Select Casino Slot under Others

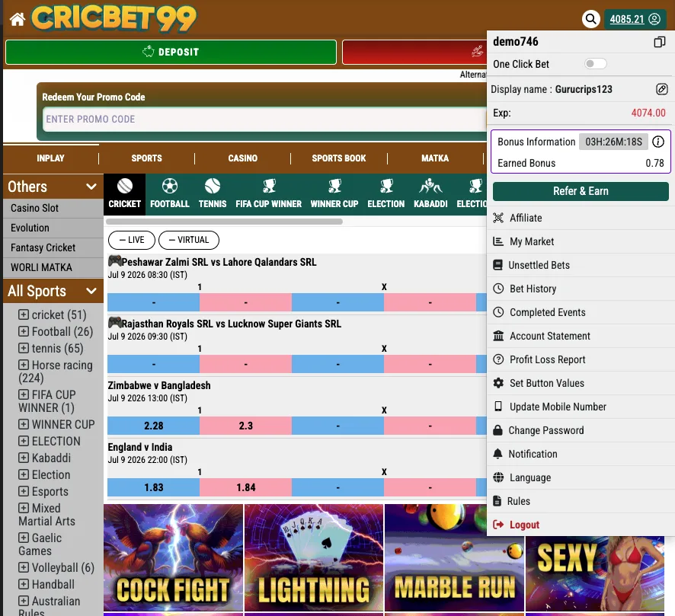pos(53,208)
